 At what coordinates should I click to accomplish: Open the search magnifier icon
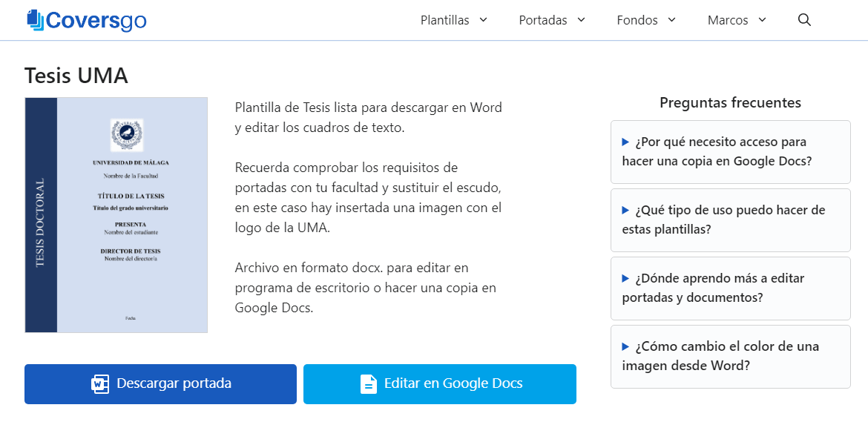[x=804, y=21]
